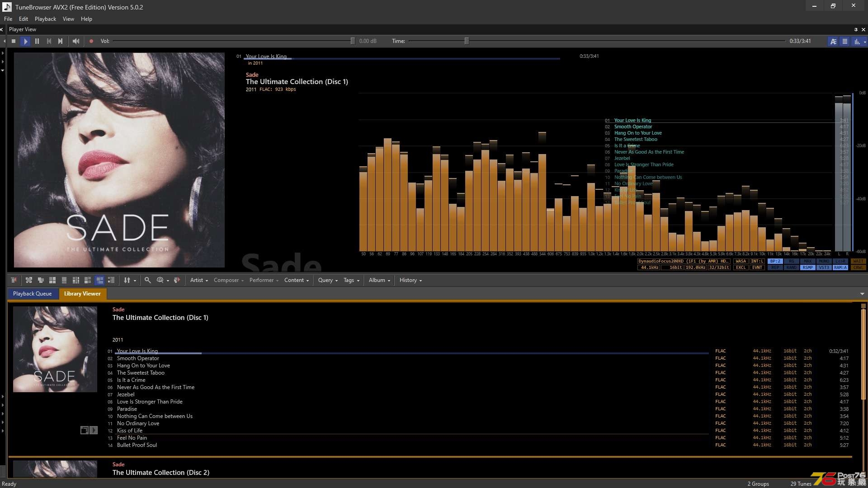The image size is (868, 488).
Task: Click the INT:L button
Action: [757, 261]
